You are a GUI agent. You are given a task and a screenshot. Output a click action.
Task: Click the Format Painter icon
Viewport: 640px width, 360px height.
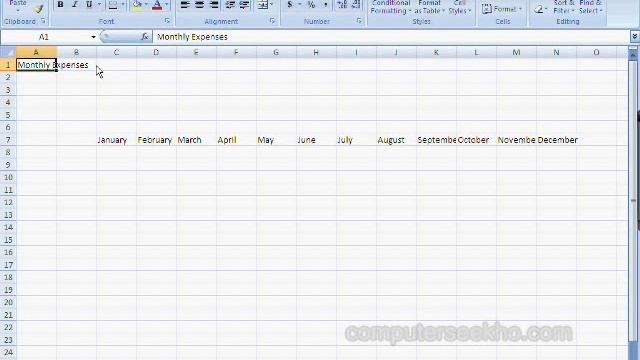39,9
